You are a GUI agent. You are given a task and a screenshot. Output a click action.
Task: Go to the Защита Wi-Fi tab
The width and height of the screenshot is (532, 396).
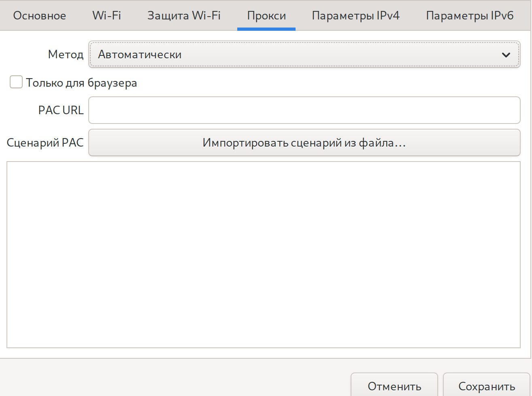[184, 15]
